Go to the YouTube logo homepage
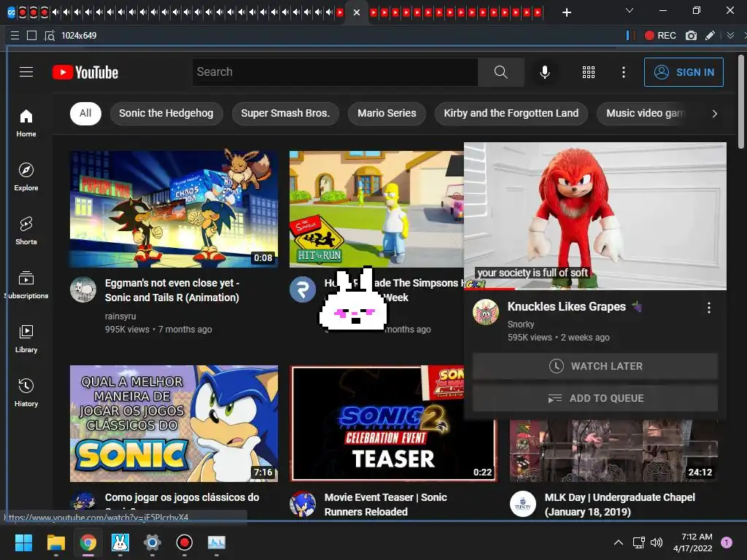Image resolution: width=747 pixels, height=560 pixels. 85,72
